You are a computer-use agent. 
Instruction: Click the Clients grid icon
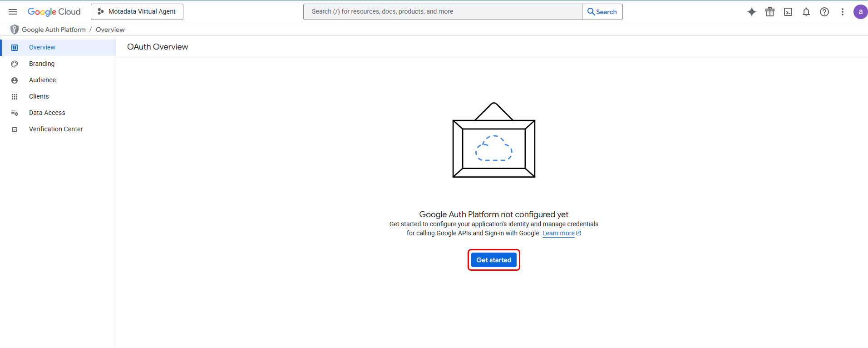click(x=15, y=97)
